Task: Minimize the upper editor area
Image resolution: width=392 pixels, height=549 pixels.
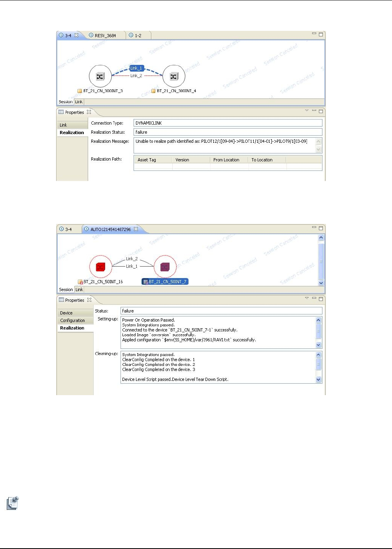Action: 314,34
